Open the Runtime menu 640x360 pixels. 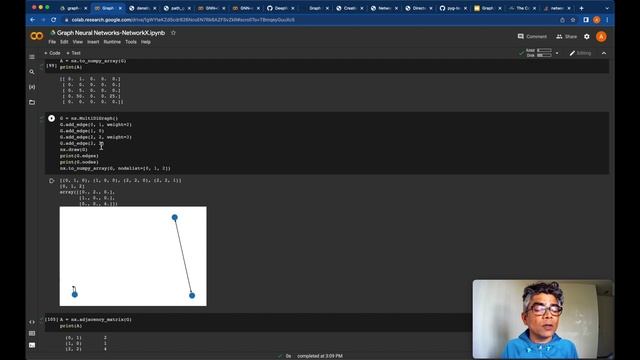coord(112,42)
